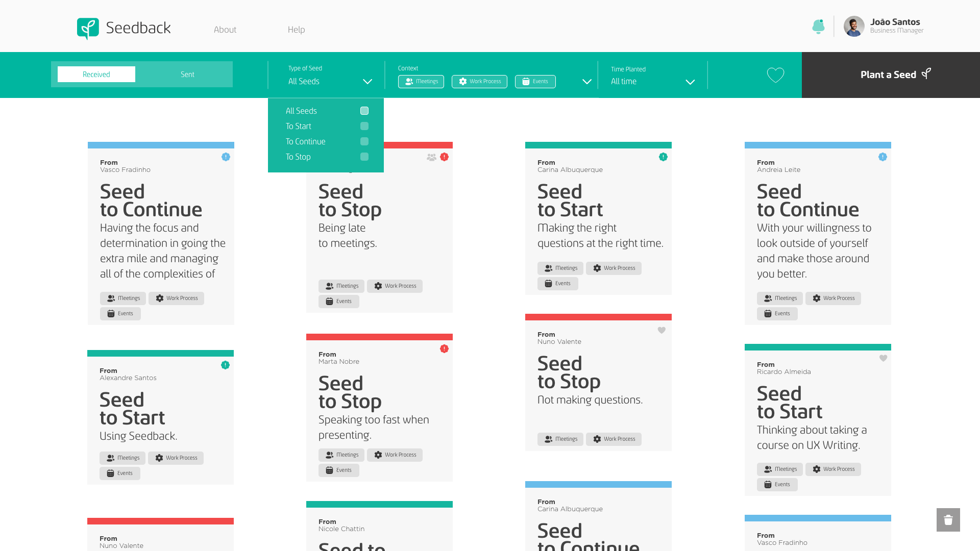Click the heart favorites filter icon

(x=775, y=75)
